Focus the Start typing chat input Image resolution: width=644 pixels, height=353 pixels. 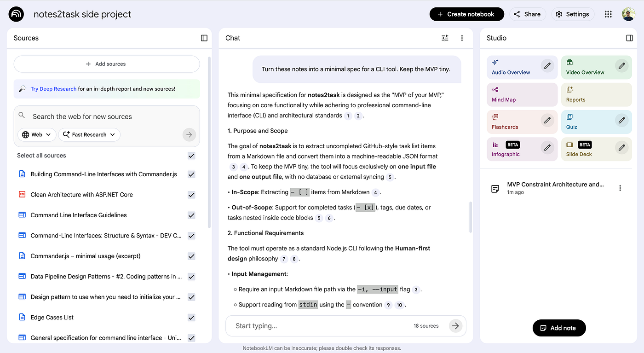[x=322, y=326]
